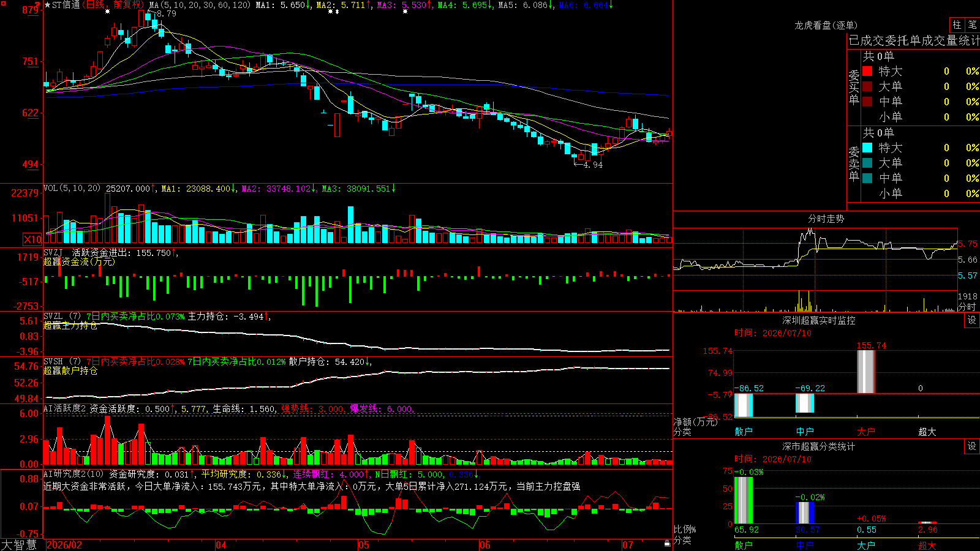Click the 06 month marker on time axis
The height and width of the screenshot is (551, 980).
click(x=485, y=545)
